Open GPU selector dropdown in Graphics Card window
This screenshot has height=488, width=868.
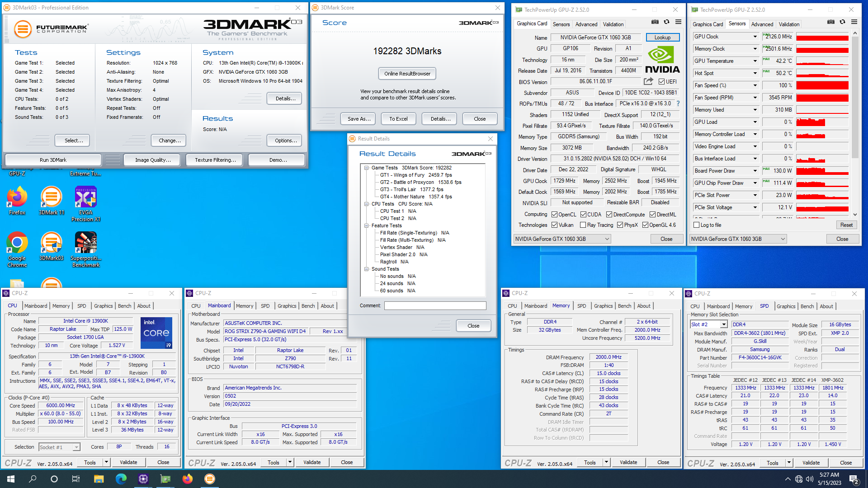(562, 239)
